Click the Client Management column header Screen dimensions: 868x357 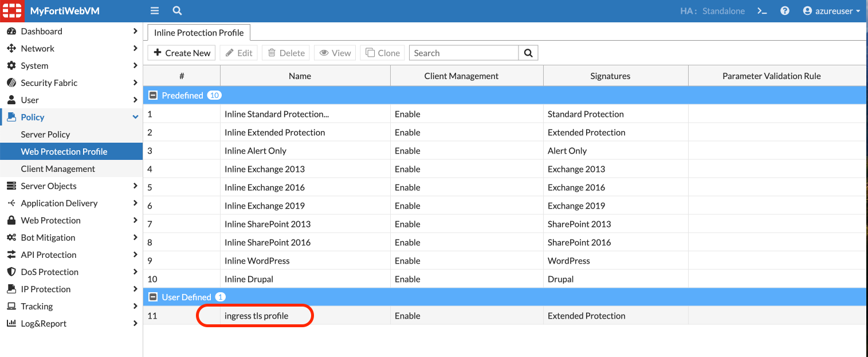[x=467, y=76]
